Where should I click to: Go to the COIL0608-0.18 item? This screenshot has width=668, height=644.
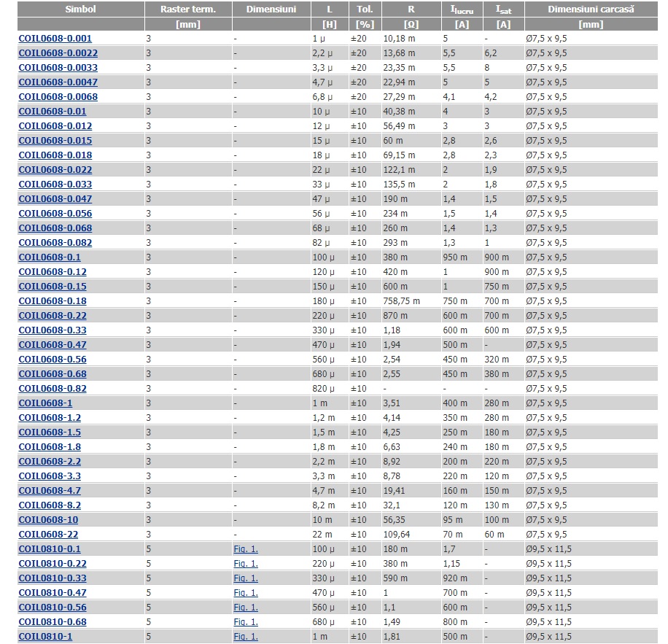pos(53,301)
